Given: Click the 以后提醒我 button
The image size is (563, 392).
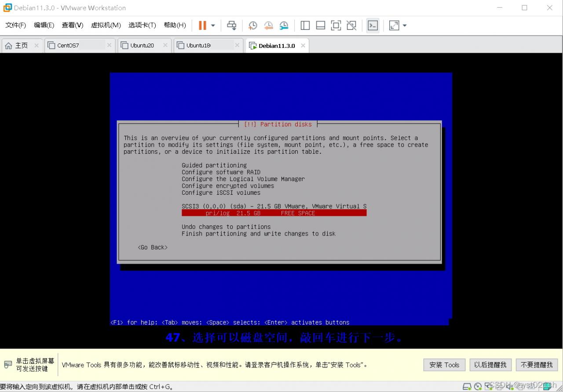Looking at the screenshot, I should (x=490, y=365).
